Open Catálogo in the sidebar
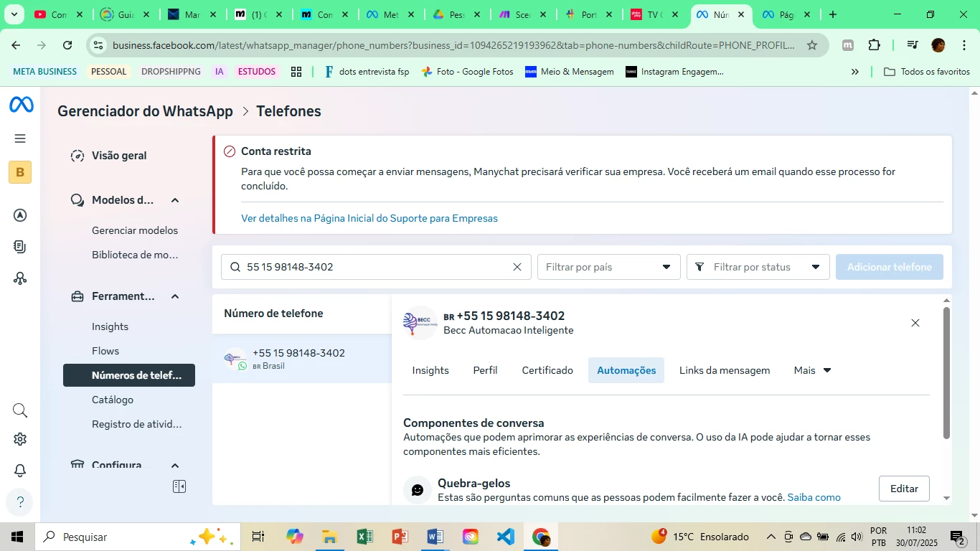This screenshot has height=551, width=980. pyautogui.click(x=113, y=400)
